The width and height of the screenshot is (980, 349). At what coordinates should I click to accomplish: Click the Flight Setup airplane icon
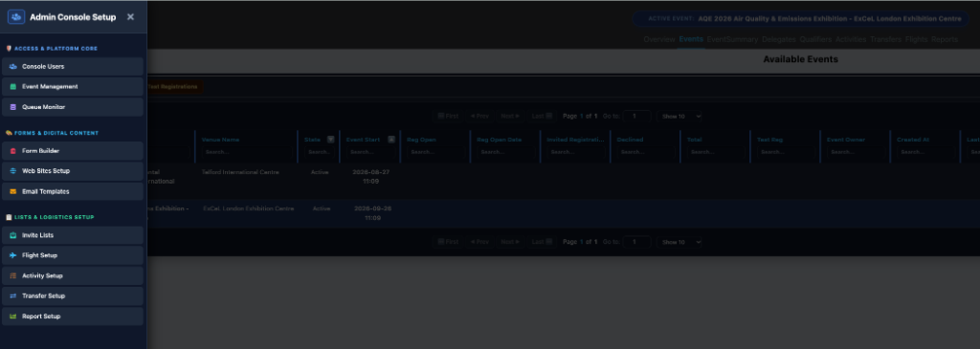[x=13, y=255]
